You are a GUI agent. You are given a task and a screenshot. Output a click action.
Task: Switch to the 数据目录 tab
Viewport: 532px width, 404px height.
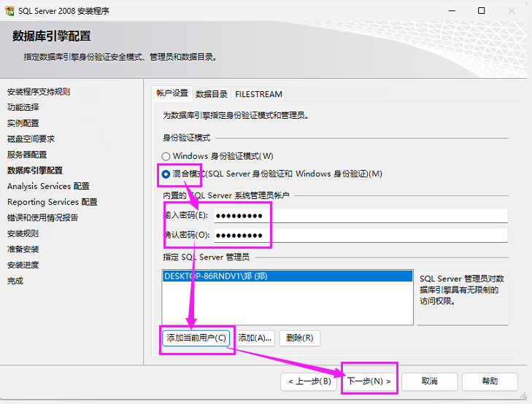(212, 94)
